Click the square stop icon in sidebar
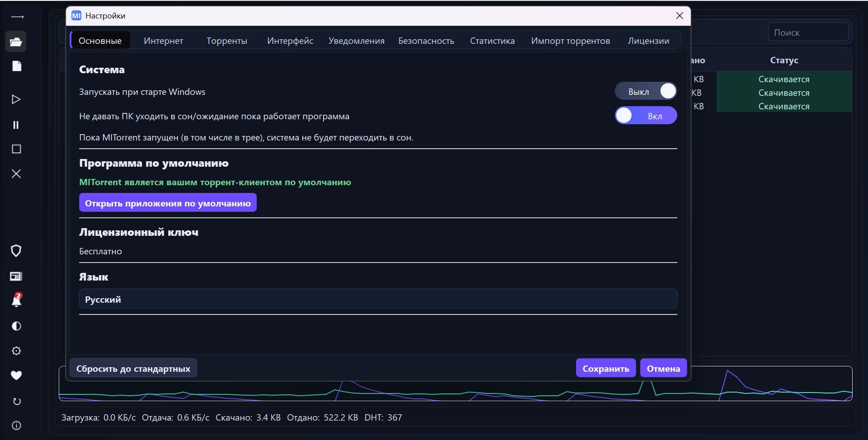The height and width of the screenshot is (440, 868). point(16,149)
